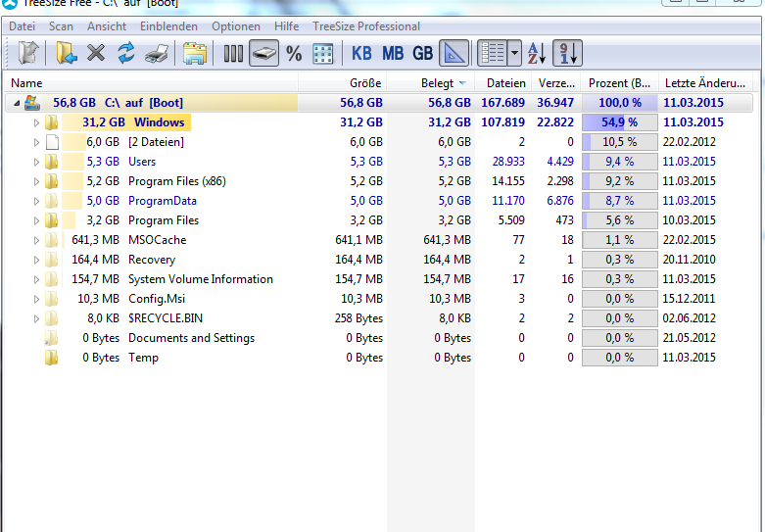The height and width of the screenshot is (532, 765).
Task: Click the Temp folder icon
Action: [52, 358]
